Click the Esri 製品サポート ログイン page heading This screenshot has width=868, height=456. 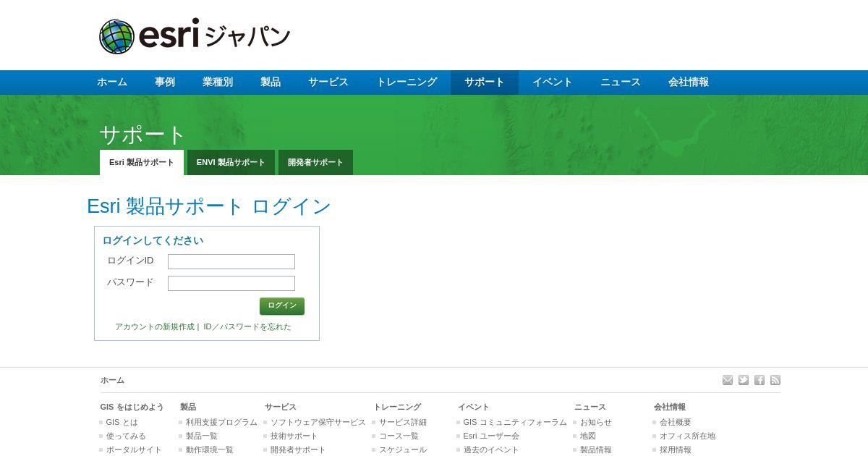(x=209, y=206)
